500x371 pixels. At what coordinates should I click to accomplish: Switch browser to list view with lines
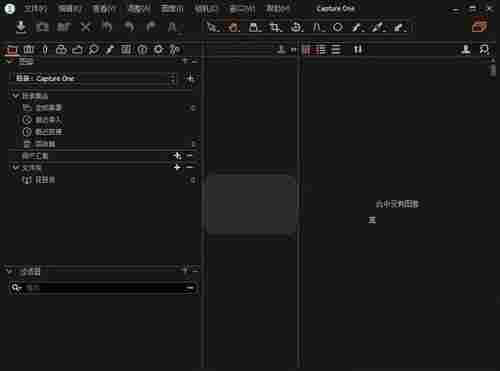click(x=336, y=50)
